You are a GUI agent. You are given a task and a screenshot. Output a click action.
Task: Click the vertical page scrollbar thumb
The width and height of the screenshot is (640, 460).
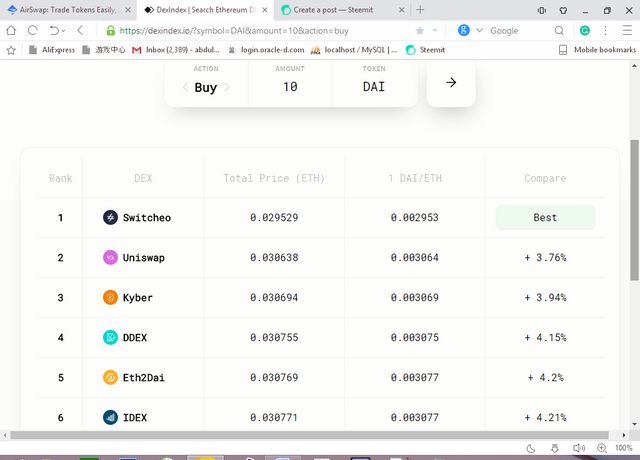634,210
